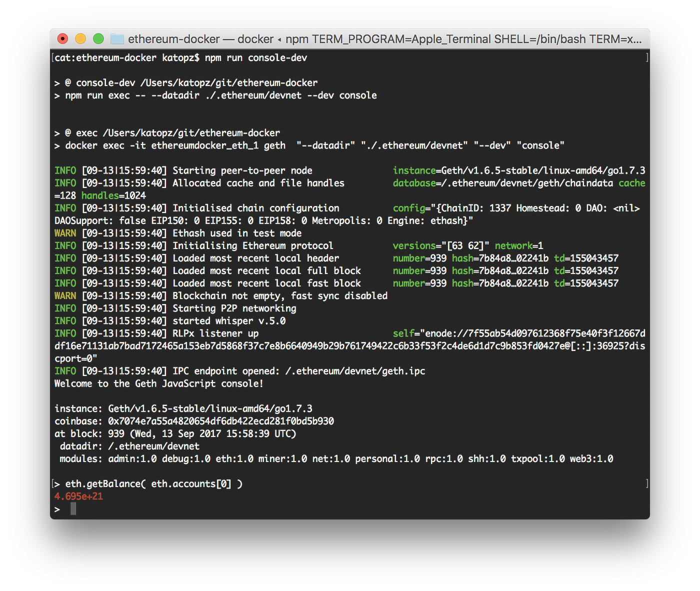Click the red close window button

[62, 38]
